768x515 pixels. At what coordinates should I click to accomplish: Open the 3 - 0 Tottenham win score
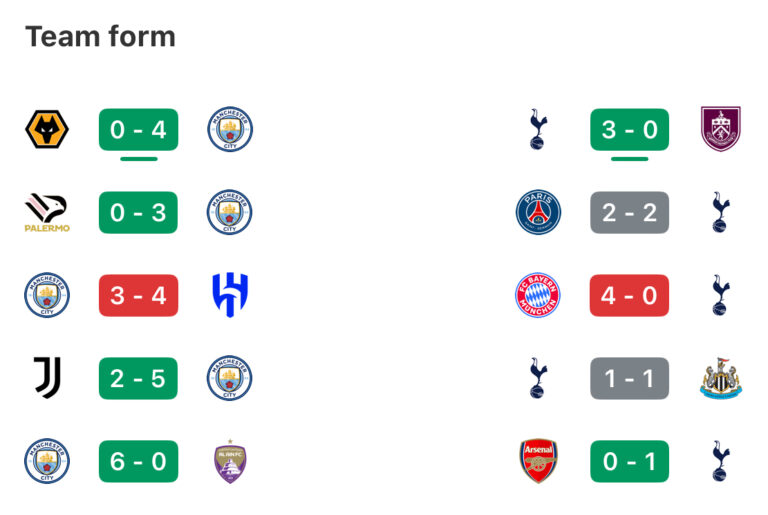coord(629,130)
